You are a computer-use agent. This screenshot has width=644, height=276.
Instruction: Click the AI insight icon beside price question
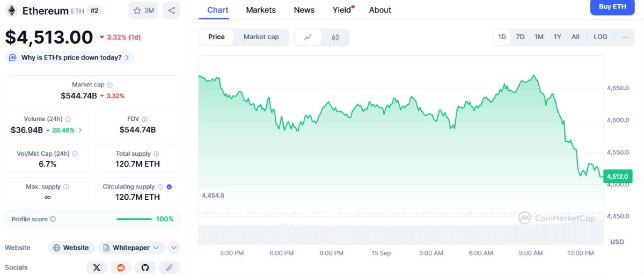click(13, 57)
